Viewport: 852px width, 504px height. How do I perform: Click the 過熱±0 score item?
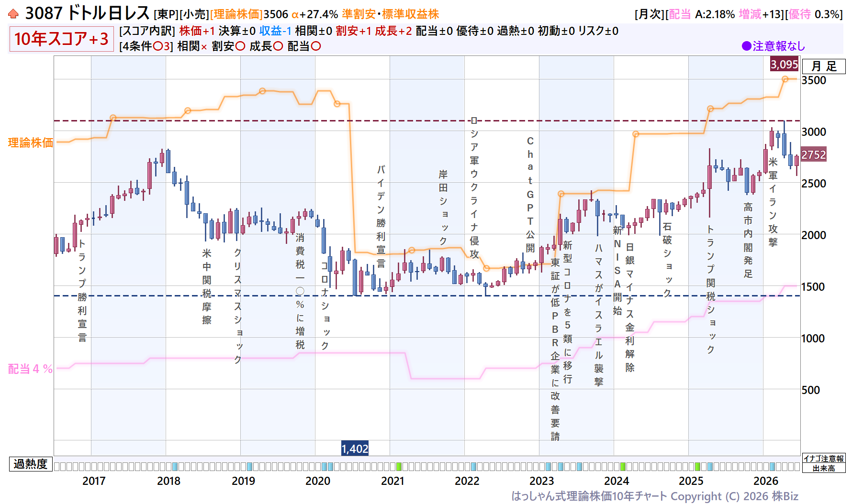tap(516, 31)
